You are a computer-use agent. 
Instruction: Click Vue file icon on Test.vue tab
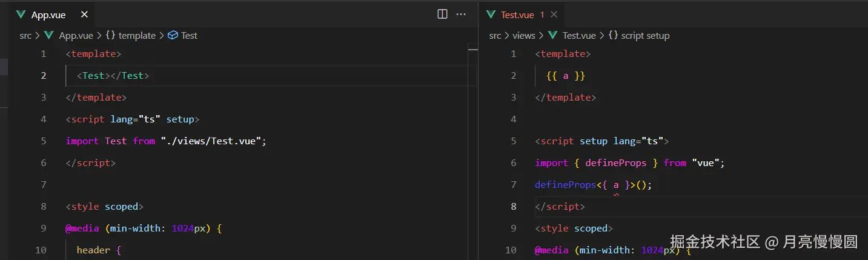pyautogui.click(x=491, y=15)
